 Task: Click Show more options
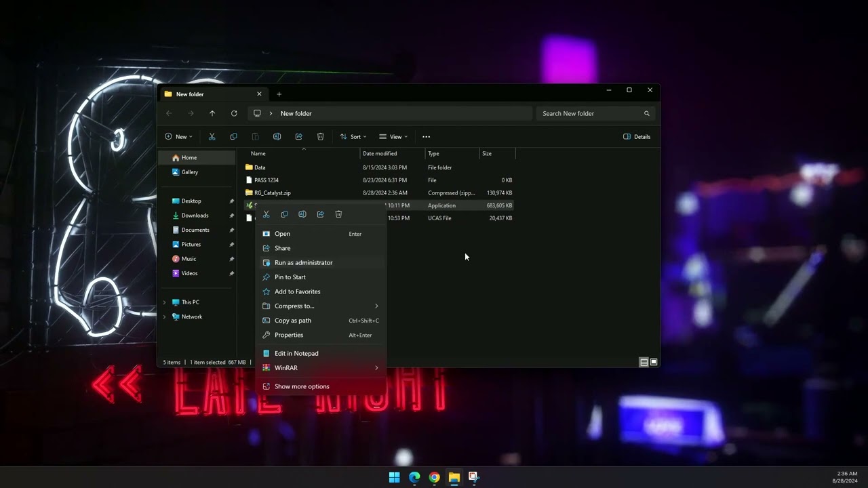[x=321, y=386]
